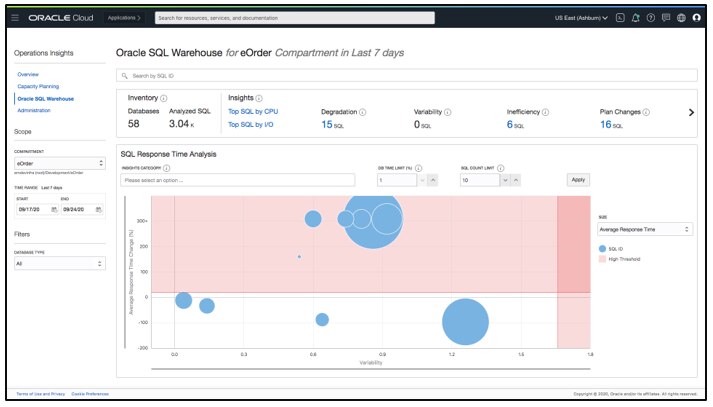Open the notifications bell
Image resolution: width=713 pixels, height=407 pixels.
point(635,18)
